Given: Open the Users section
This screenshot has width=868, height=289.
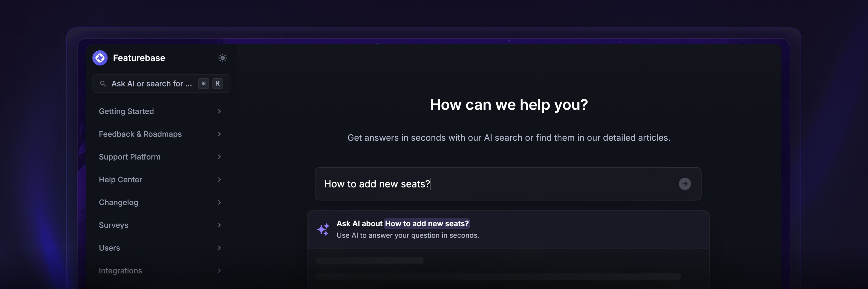Looking at the screenshot, I should pos(110,248).
